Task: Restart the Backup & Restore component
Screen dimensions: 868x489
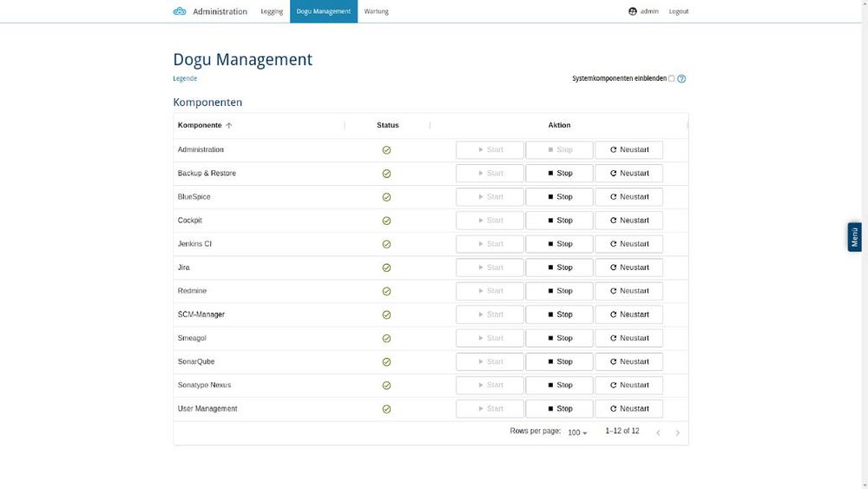Action: click(x=628, y=174)
